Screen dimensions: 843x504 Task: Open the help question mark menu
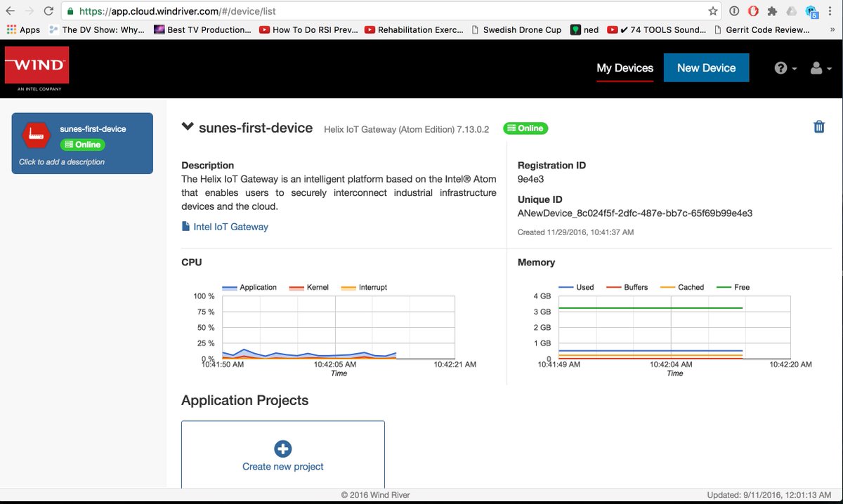785,68
